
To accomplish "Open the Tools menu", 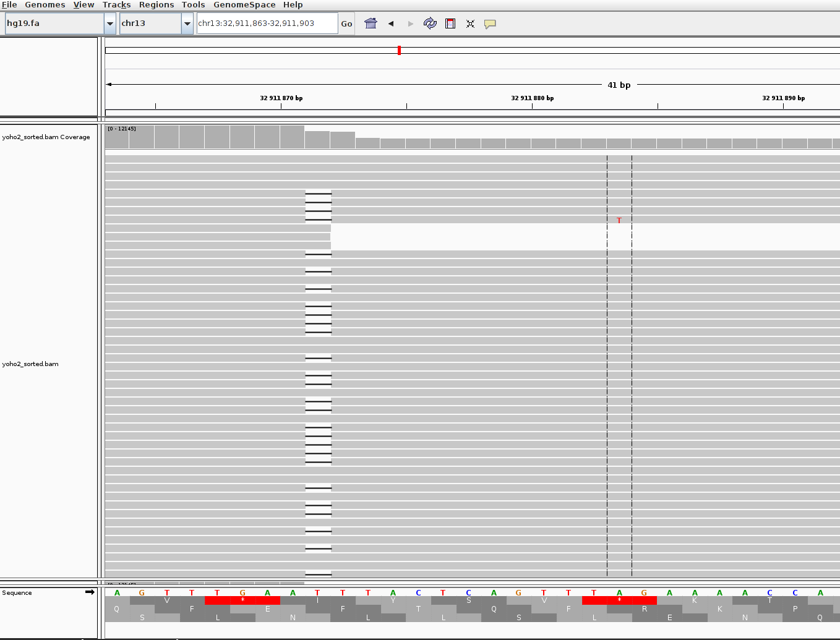I will coord(193,5).
